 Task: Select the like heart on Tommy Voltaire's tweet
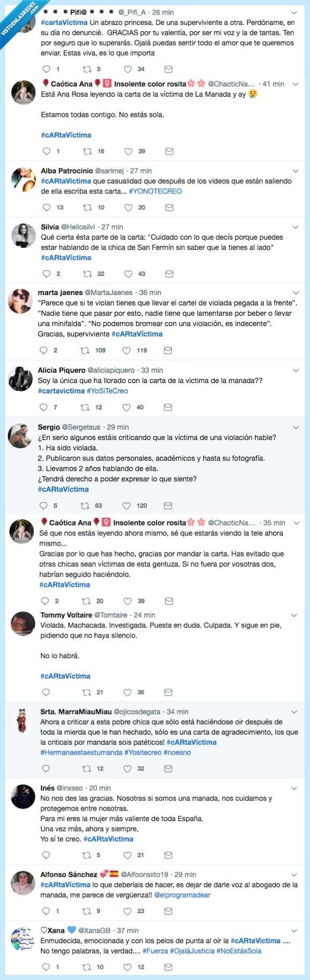coord(126,692)
